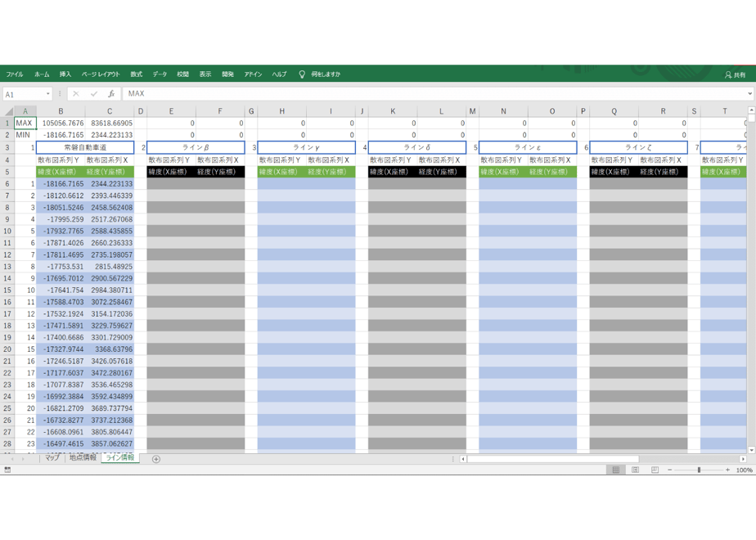The image size is (756, 540).
Task: Select cell A1 containing MAX
Action: [25, 123]
